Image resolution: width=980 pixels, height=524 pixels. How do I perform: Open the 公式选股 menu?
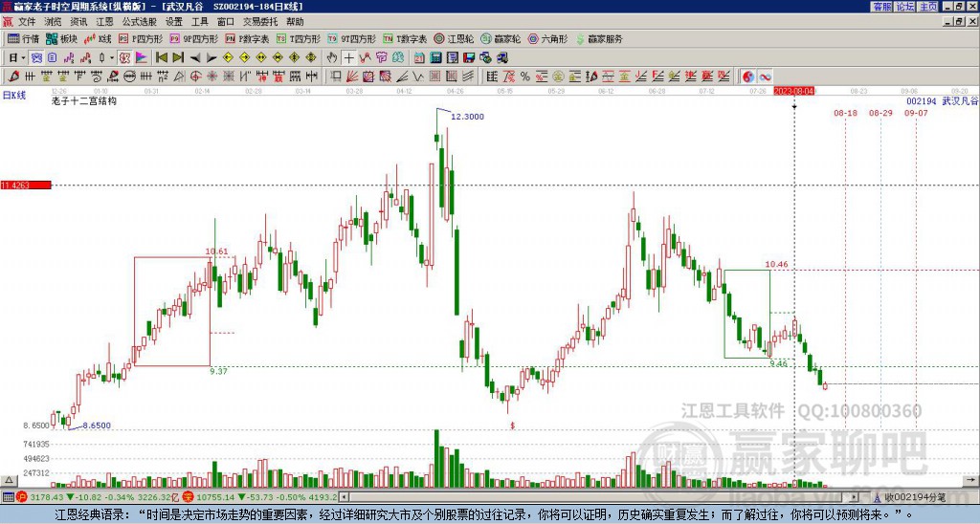point(140,22)
